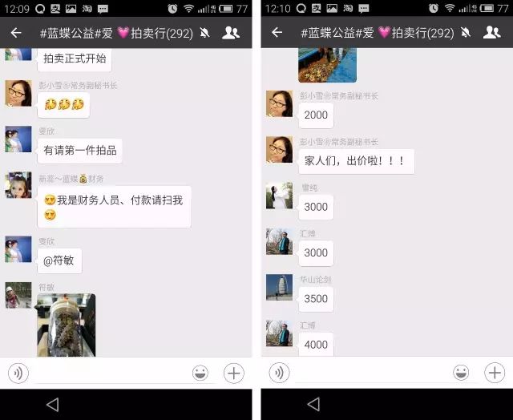Image resolution: width=513 pixels, height=420 pixels.
Task: Open the avatar of the 3500 bidder
Action: click(x=279, y=287)
